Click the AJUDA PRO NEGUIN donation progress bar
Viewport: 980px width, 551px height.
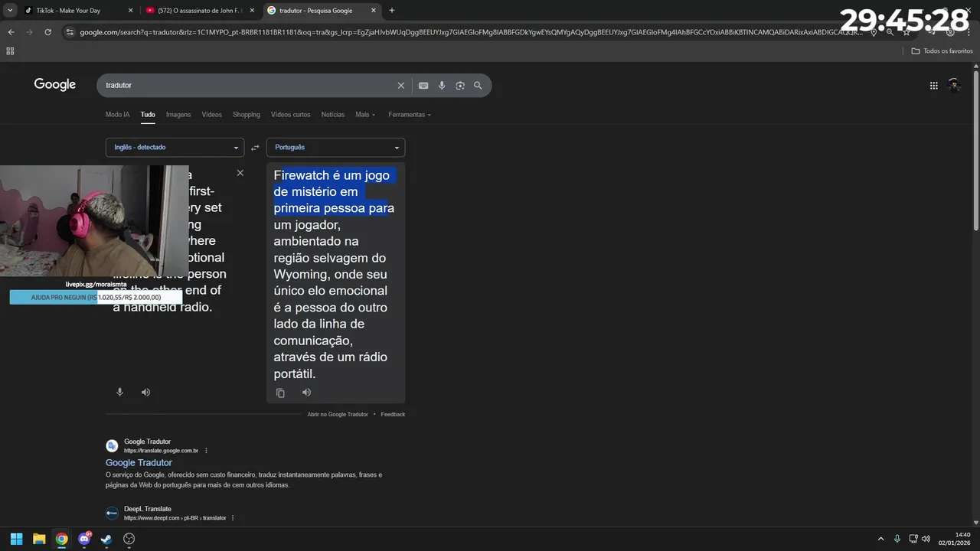click(x=96, y=297)
